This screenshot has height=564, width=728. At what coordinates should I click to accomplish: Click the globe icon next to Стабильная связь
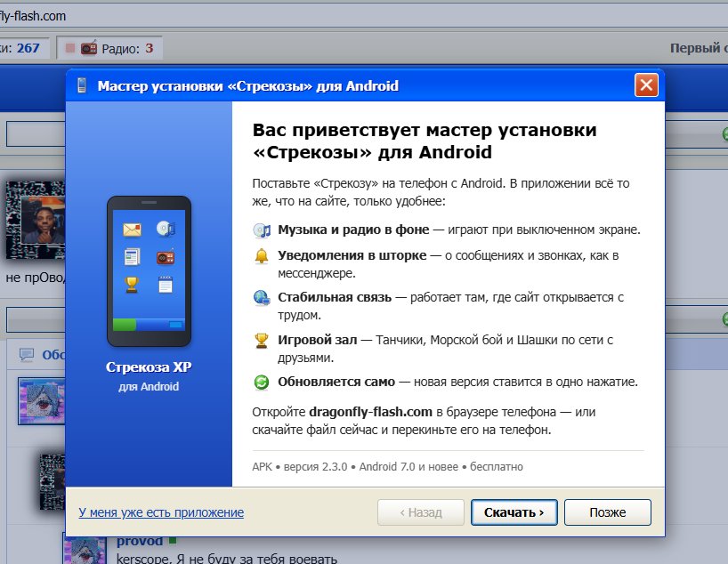pyautogui.click(x=262, y=297)
